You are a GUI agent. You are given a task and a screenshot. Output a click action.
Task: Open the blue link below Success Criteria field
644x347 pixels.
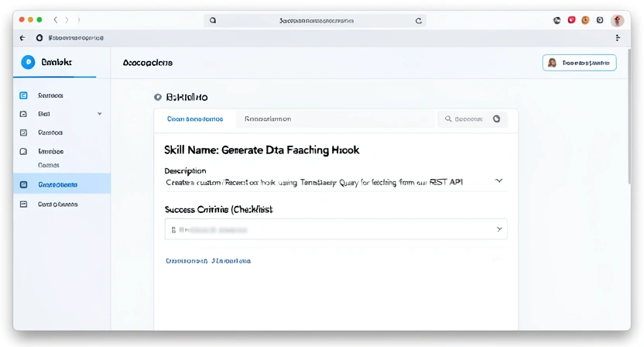[x=208, y=261]
